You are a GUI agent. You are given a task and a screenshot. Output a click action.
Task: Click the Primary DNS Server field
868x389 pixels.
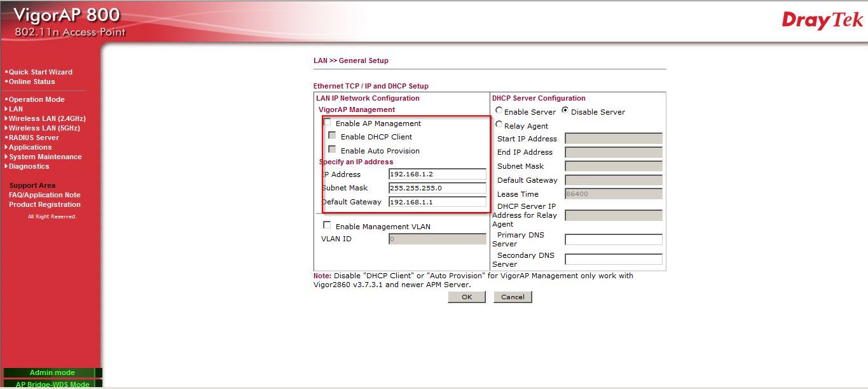[x=613, y=239]
